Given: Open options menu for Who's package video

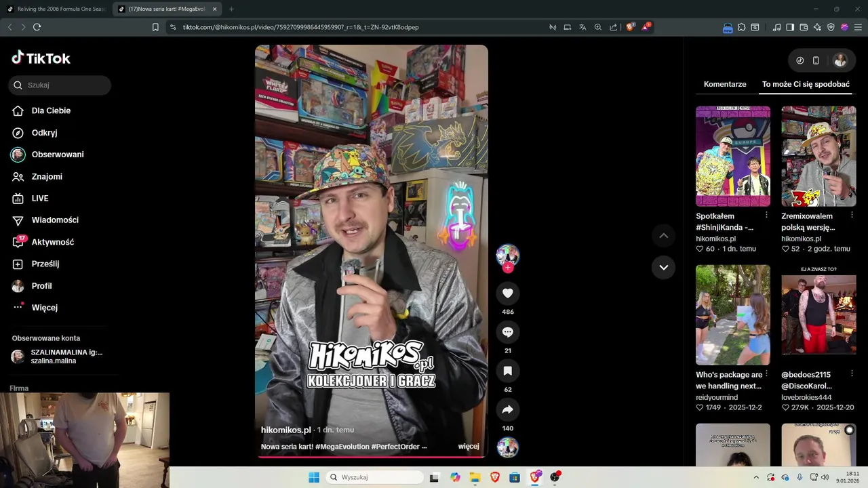Looking at the screenshot, I should click(x=767, y=373).
